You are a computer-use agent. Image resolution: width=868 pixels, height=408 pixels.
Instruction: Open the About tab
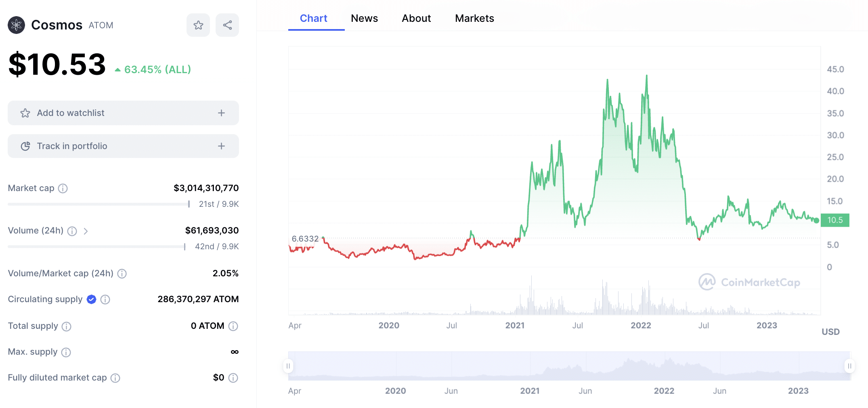416,18
